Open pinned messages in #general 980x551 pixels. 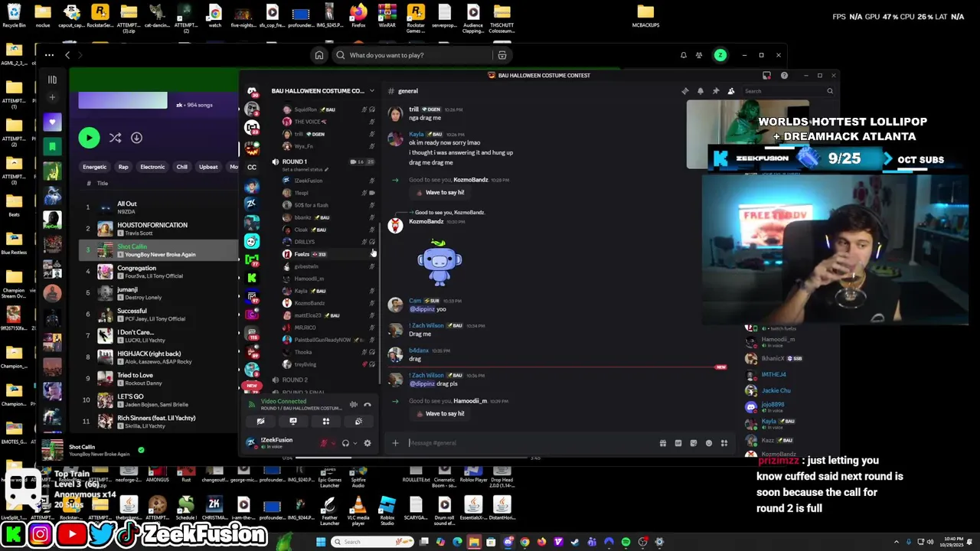716,91
